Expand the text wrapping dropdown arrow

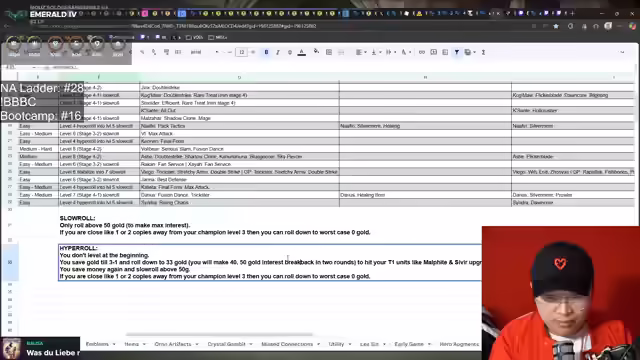[x=395, y=52]
